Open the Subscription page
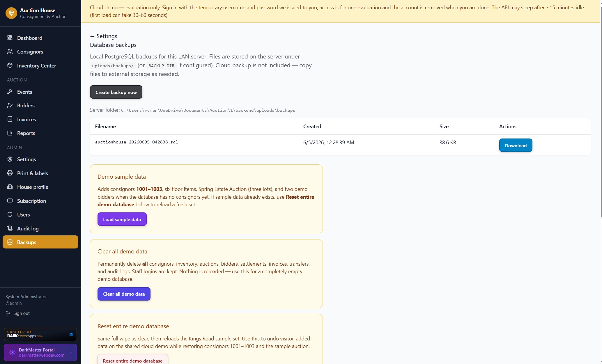 pos(40,201)
